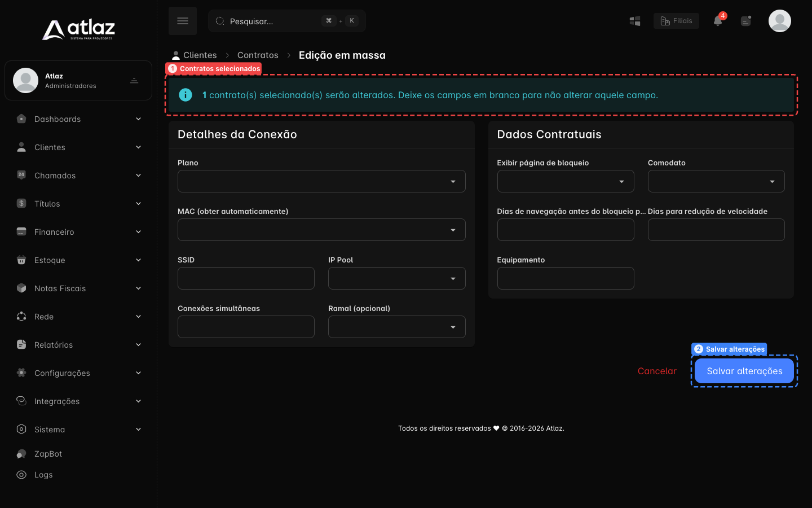Click the Salvar alterações button
812x508 pixels.
pos(744,371)
